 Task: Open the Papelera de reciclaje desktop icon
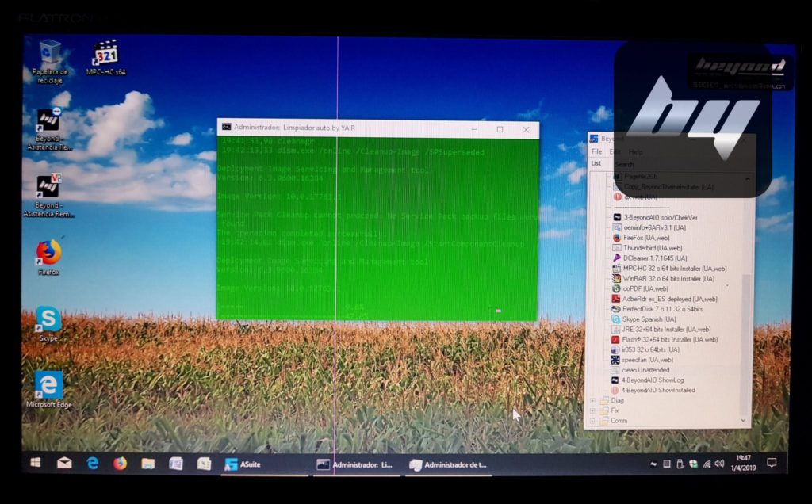[x=50, y=61]
